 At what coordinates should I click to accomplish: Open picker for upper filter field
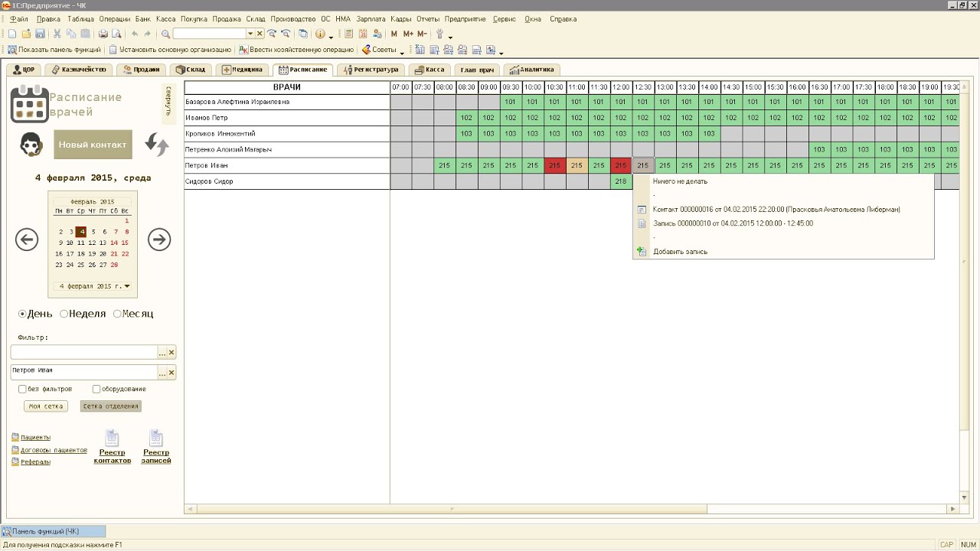162,353
